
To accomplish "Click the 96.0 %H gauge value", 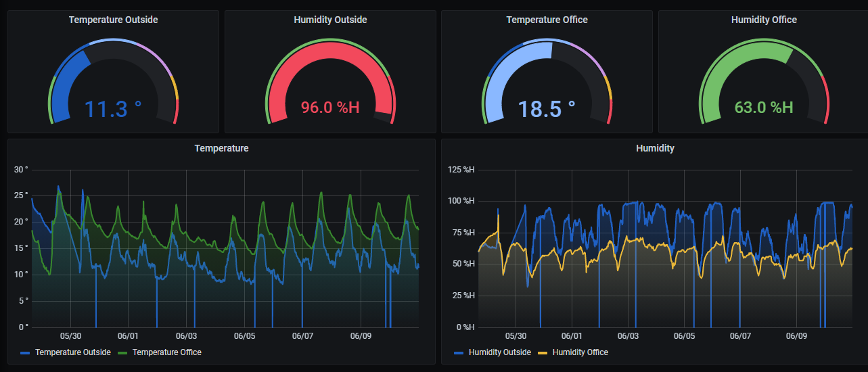I will 330,107.
